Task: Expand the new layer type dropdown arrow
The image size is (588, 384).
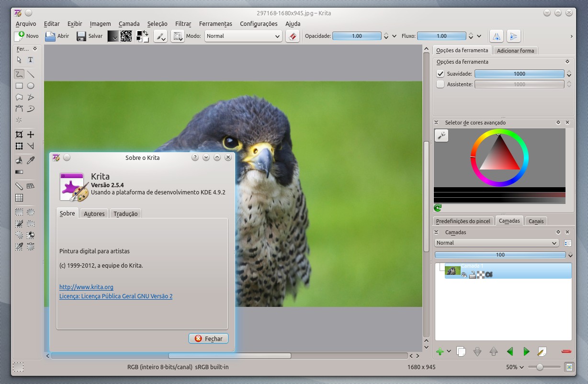Action: [449, 351]
